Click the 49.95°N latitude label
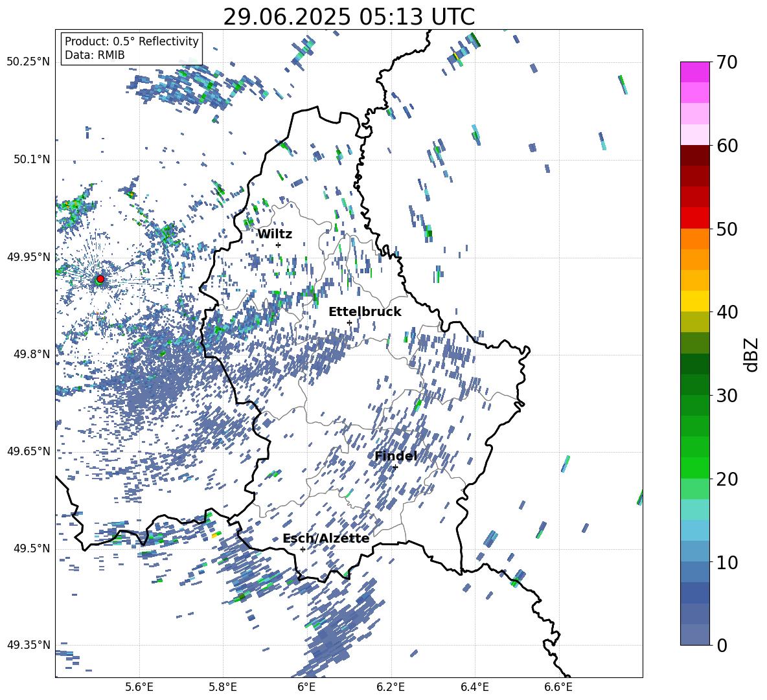This screenshot has width=767, height=700. tap(29, 257)
